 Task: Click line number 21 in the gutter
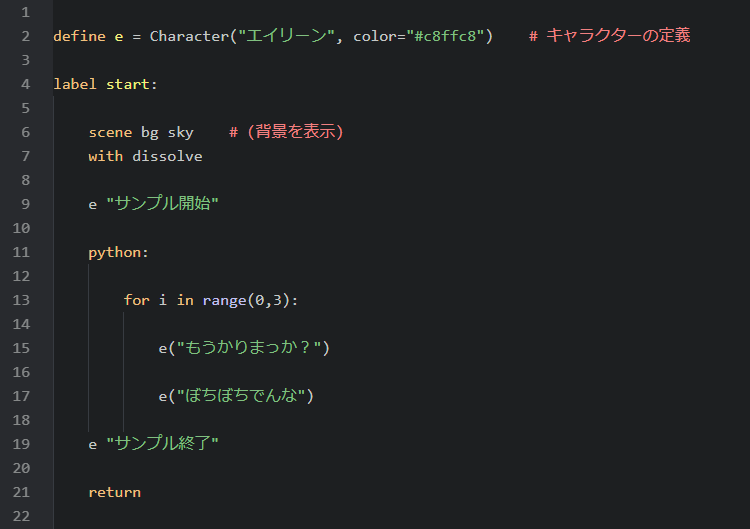(x=21, y=492)
